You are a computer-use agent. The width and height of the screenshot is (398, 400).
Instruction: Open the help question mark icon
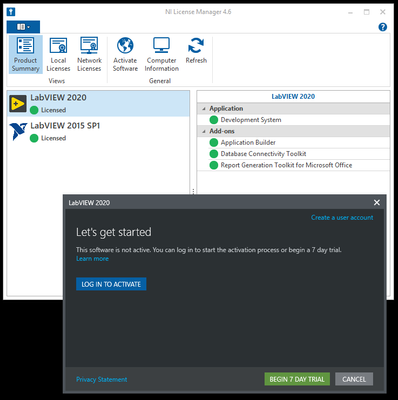(383, 27)
